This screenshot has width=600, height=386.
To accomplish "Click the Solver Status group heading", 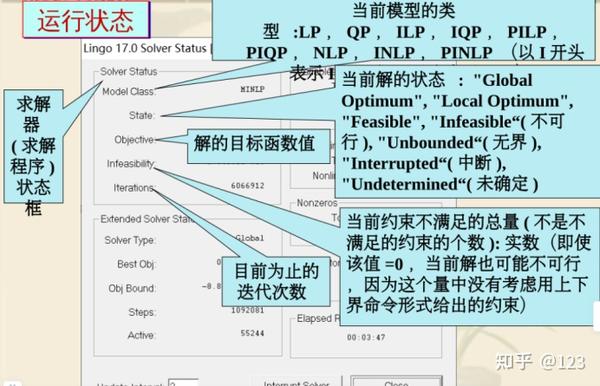I will (x=129, y=72).
